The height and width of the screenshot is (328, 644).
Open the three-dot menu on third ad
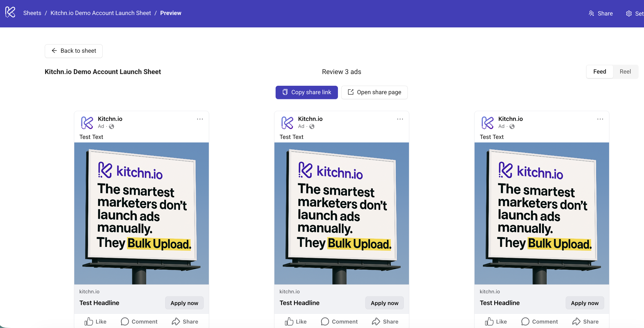[x=600, y=119]
